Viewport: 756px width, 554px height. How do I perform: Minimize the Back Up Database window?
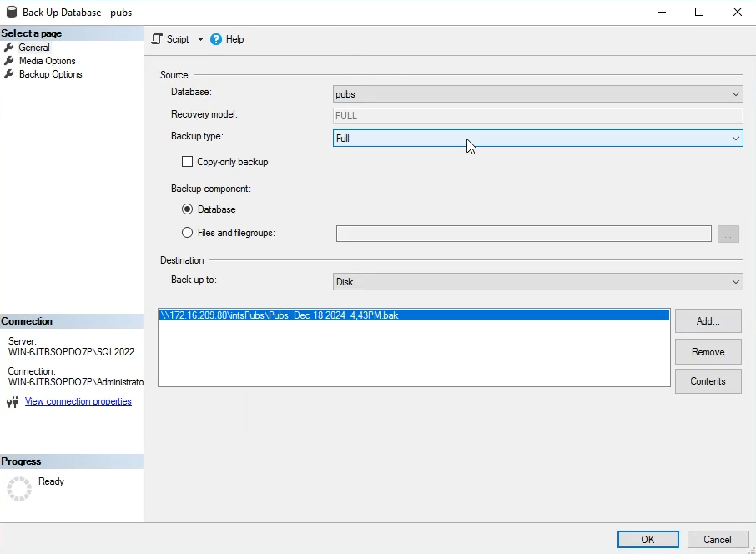click(x=662, y=12)
